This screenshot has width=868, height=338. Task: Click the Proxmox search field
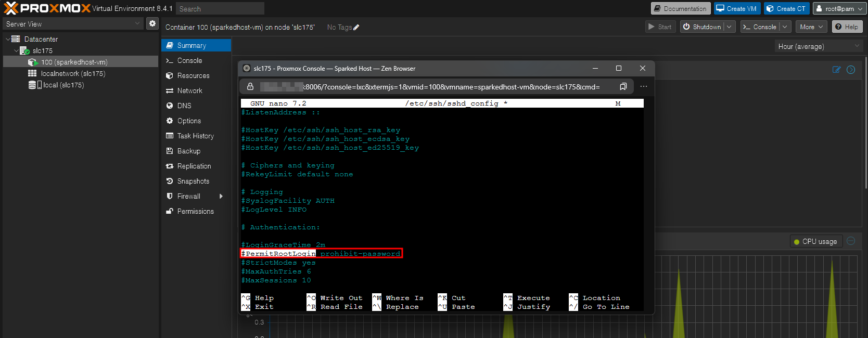(220, 8)
